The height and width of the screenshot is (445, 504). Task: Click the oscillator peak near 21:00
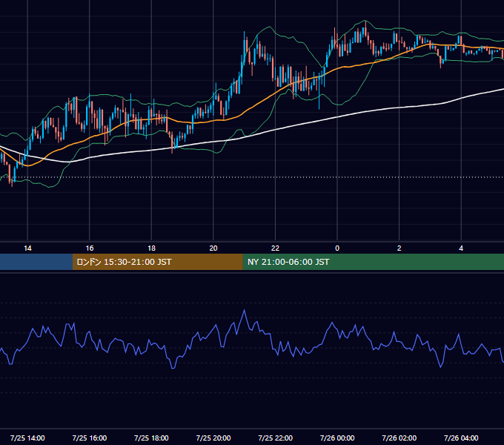(x=245, y=310)
